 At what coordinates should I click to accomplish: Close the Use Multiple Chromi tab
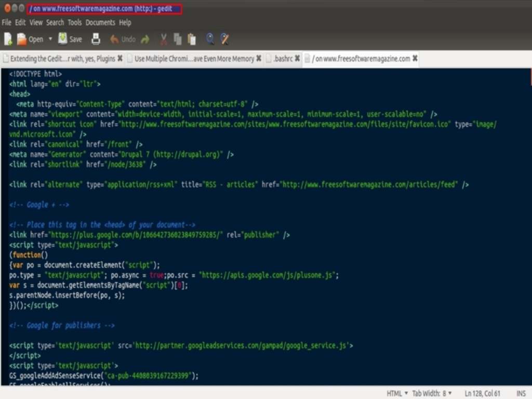click(x=259, y=58)
